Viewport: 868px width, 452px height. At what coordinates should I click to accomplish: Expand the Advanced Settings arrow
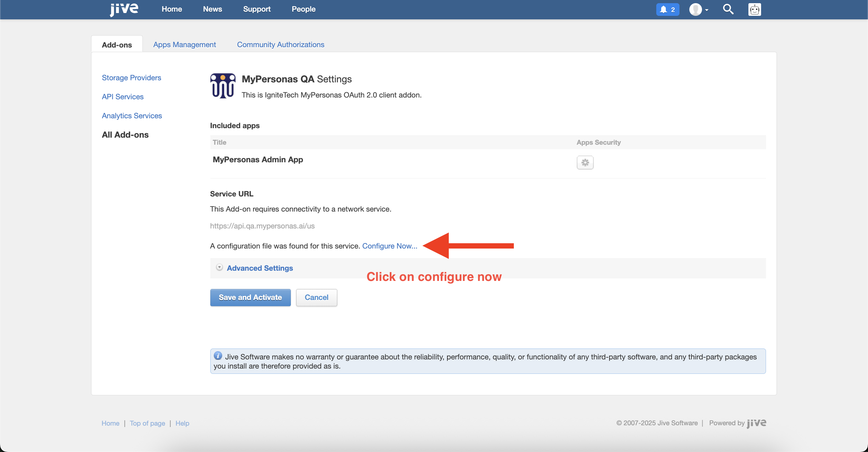[x=219, y=268]
